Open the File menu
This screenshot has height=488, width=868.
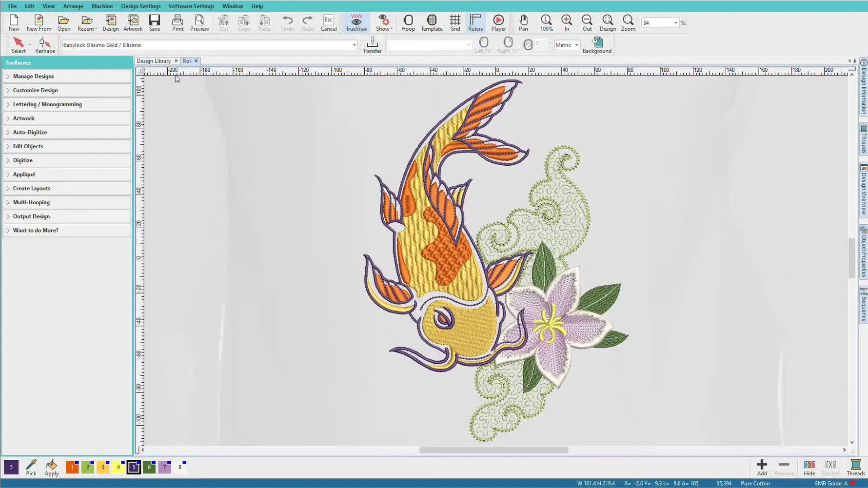coord(12,6)
